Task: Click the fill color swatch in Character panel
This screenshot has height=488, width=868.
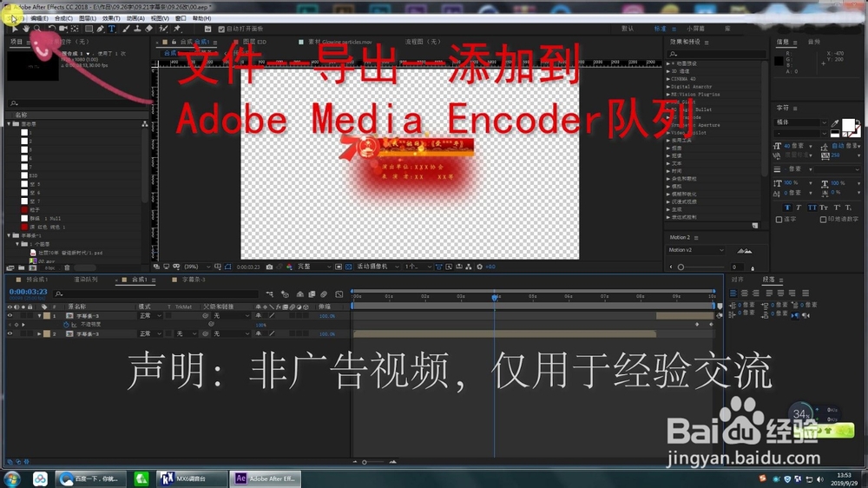Action: [x=848, y=126]
